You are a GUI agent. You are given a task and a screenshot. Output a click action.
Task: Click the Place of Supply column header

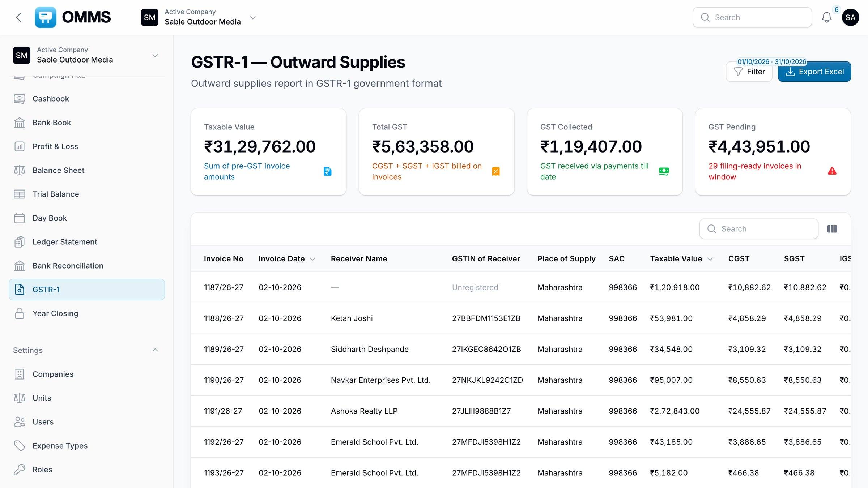click(566, 259)
